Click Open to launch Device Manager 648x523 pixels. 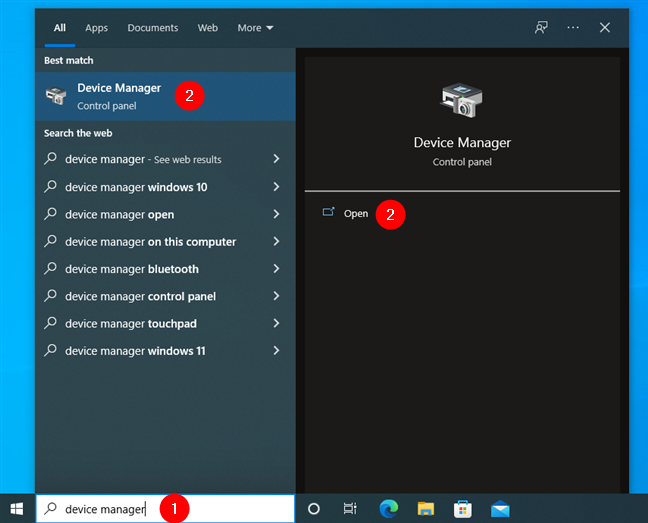tap(356, 214)
